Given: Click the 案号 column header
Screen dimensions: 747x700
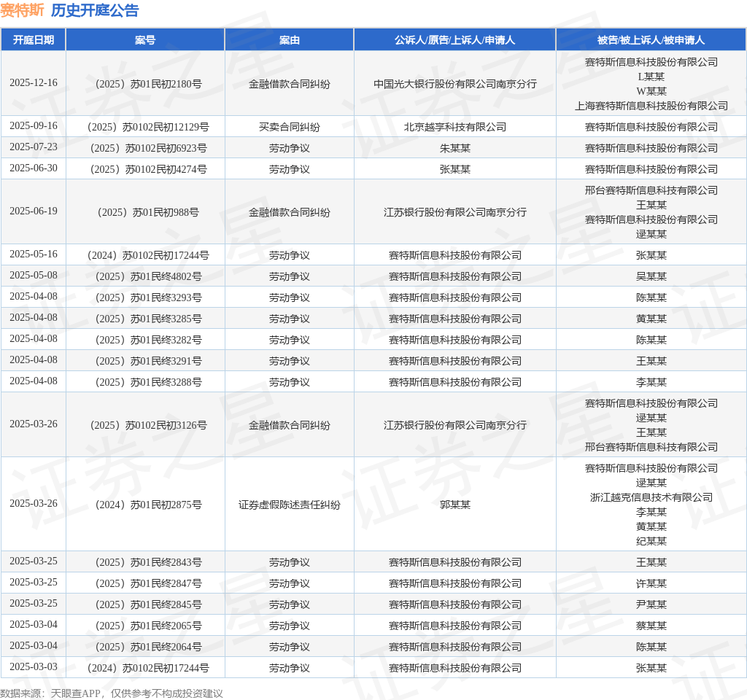Looking at the screenshot, I should tap(145, 40).
